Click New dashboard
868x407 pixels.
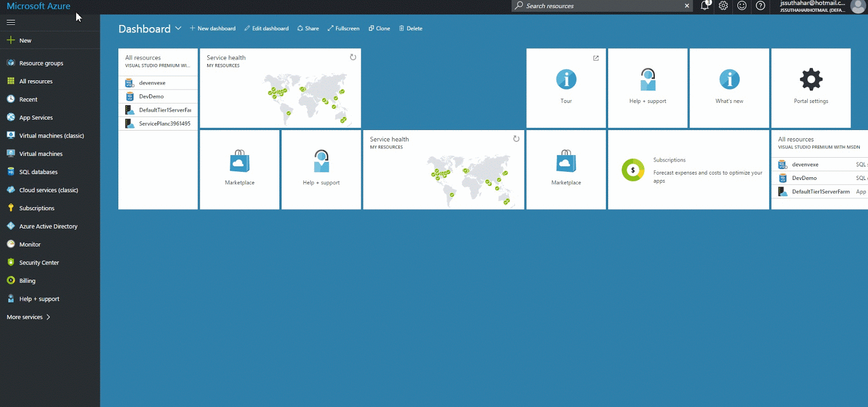(213, 28)
